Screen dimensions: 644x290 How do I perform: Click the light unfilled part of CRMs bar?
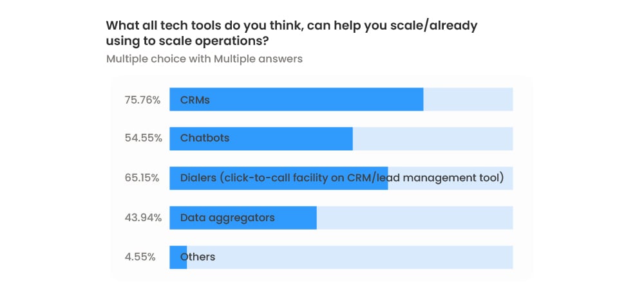(x=468, y=100)
